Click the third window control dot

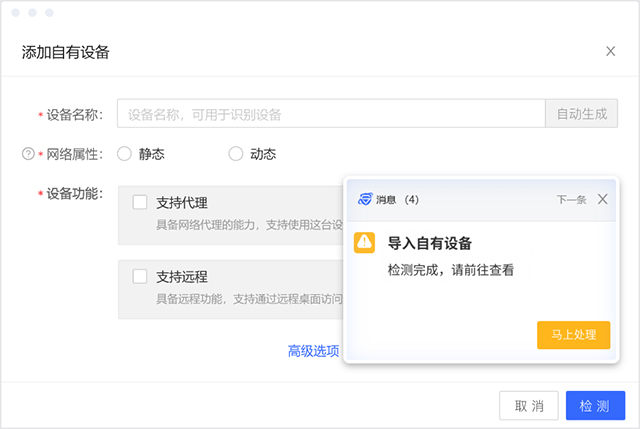(49, 13)
